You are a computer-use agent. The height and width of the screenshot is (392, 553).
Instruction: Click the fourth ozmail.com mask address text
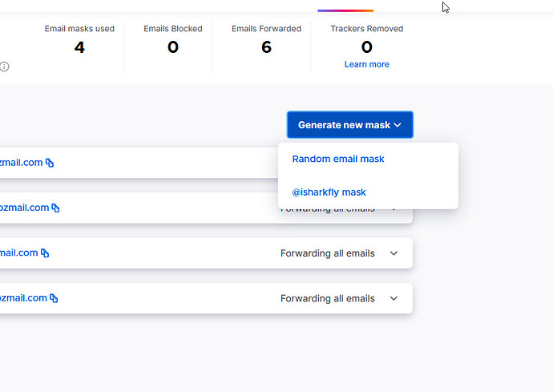(x=23, y=297)
